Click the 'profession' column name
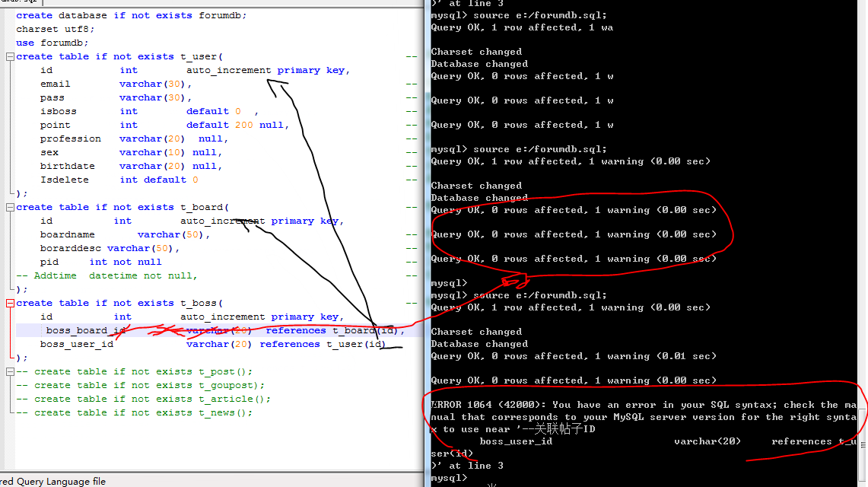This screenshot has height=487, width=868. [x=70, y=138]
